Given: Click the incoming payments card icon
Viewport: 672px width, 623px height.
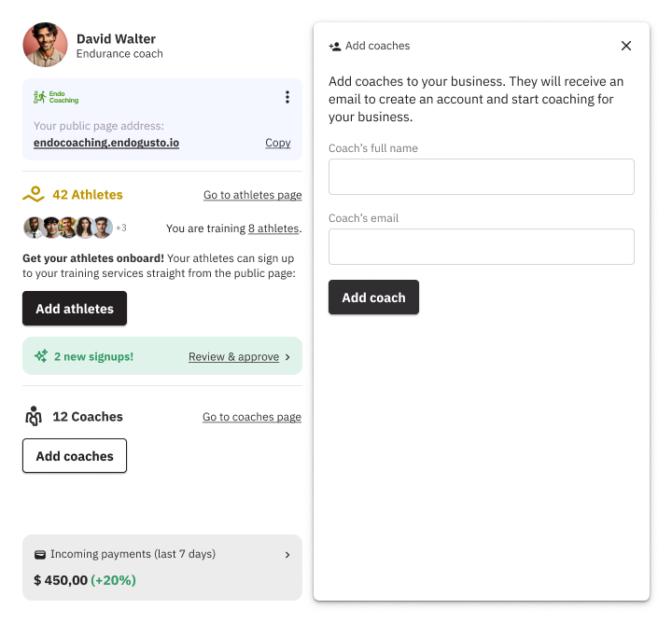Looking at the screenshot, I should pos(40,554).
